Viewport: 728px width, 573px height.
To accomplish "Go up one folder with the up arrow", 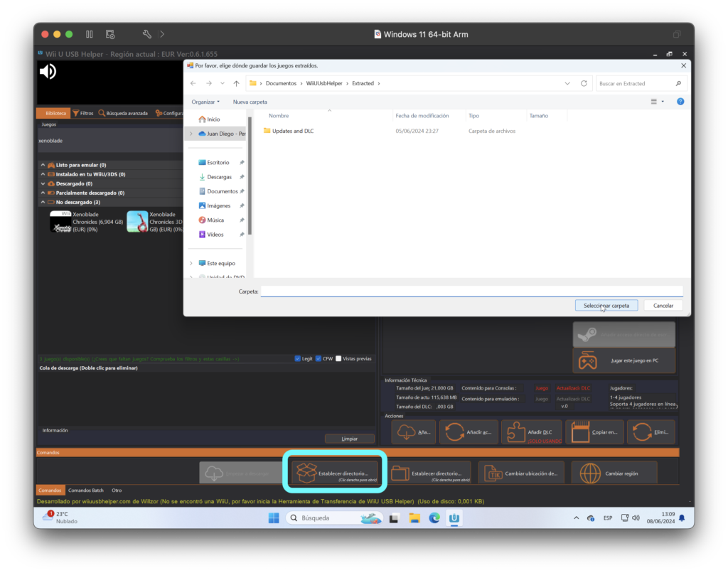I will [236, 83].
